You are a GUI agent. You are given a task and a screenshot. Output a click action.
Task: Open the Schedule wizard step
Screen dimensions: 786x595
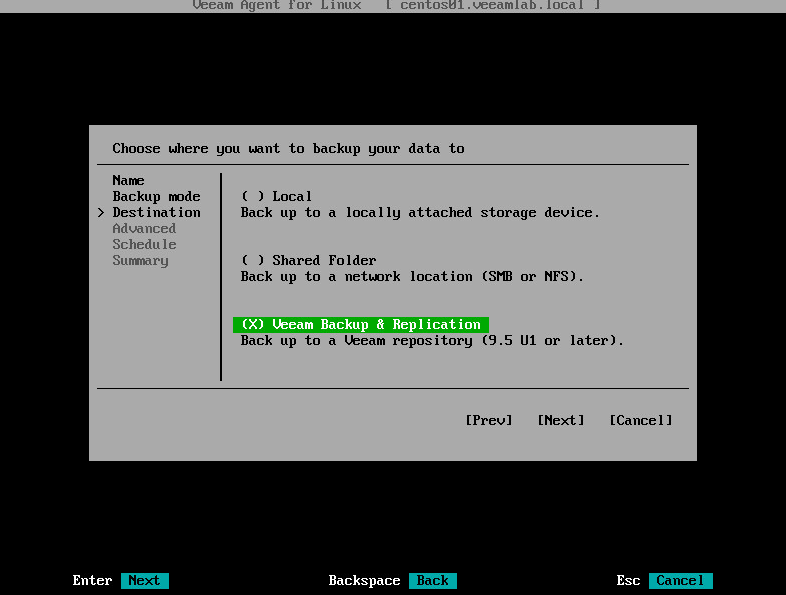point(144,244)
